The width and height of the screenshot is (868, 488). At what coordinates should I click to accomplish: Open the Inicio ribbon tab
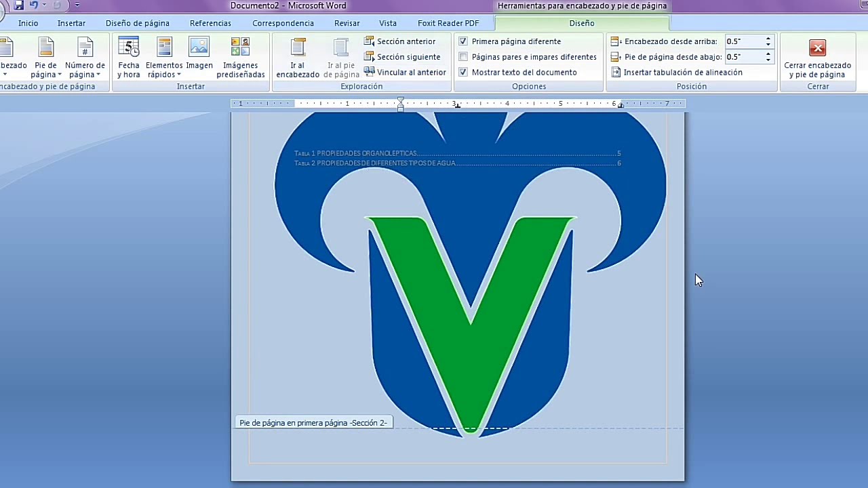pyautogui.click(x=28, y=23)
